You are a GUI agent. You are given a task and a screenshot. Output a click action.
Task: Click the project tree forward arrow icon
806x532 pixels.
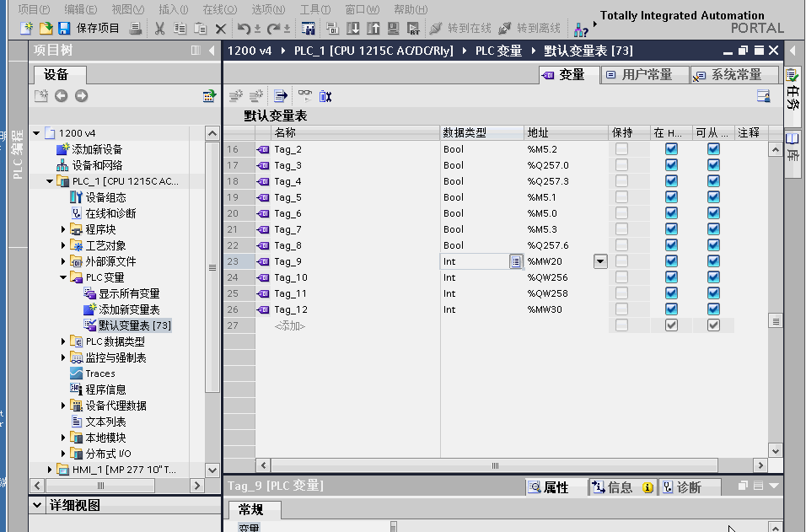click(81, 95)
